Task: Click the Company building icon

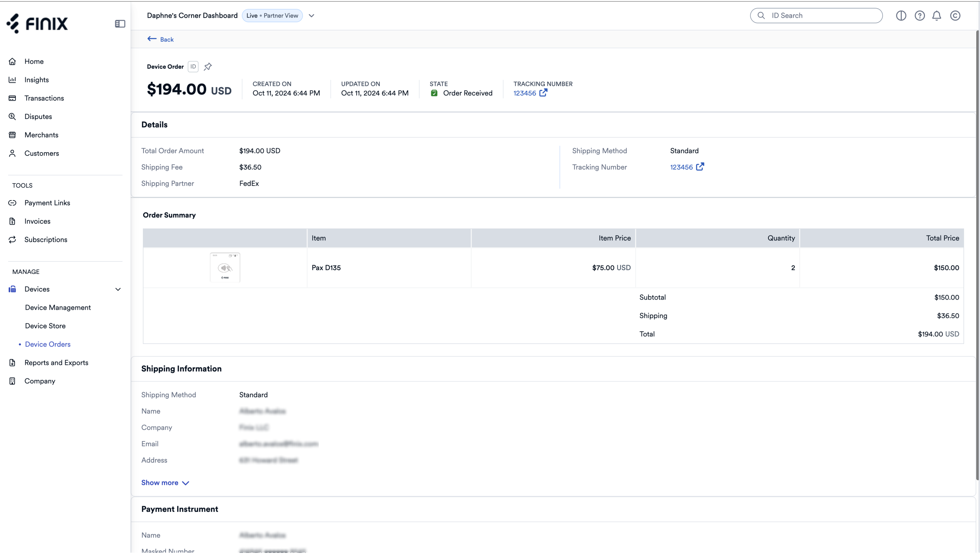Action: [x=12, y=381]
